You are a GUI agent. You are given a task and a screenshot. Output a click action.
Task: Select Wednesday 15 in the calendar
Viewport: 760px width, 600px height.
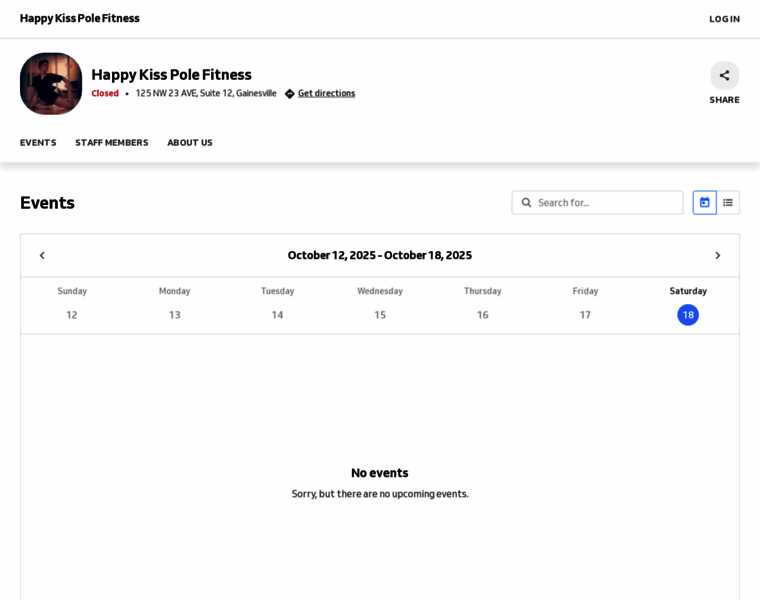380,314
